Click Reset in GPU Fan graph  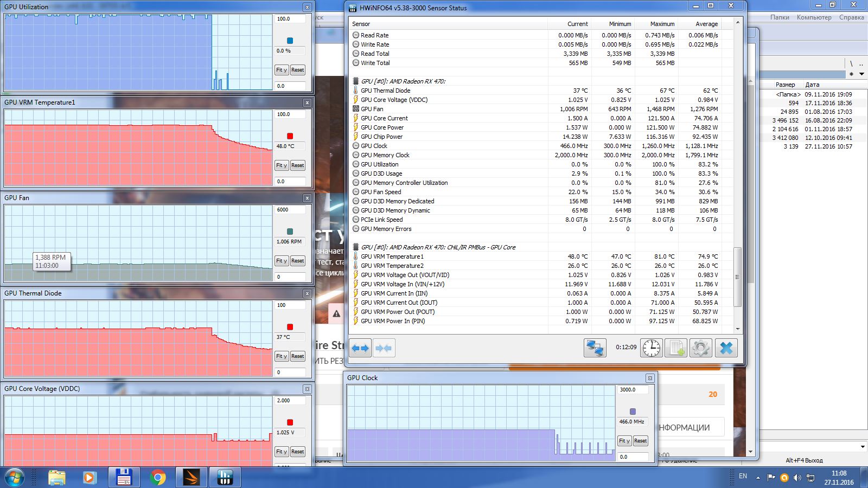click(x=297, y=261)
